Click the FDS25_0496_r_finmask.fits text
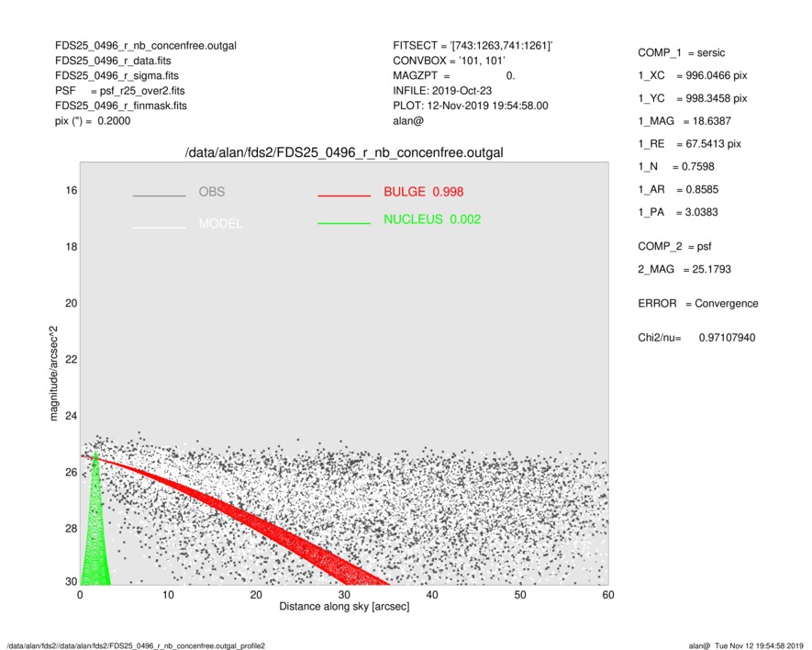 (121, 106)
